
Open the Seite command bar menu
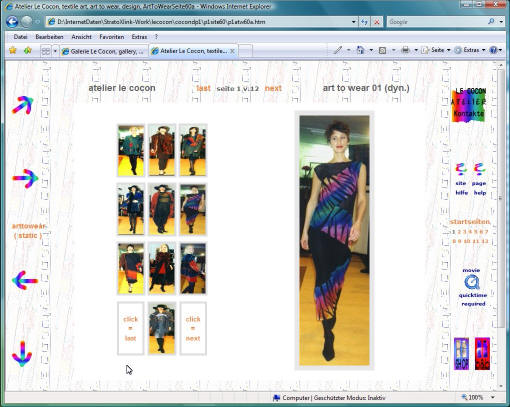point(436,50)
